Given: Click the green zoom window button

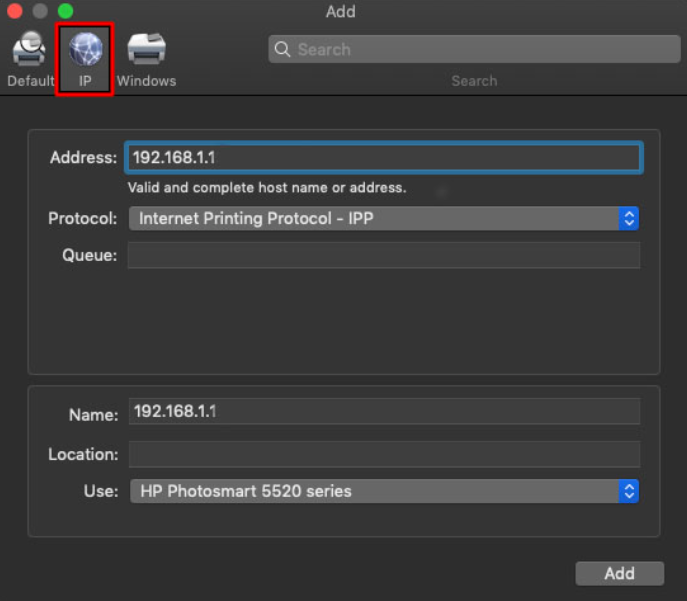Looking at the screenshot, I should (65, 12).
